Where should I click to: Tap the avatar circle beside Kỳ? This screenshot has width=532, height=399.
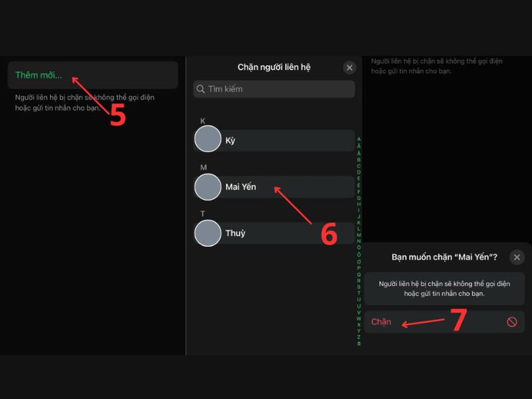(x=207, y=140)
